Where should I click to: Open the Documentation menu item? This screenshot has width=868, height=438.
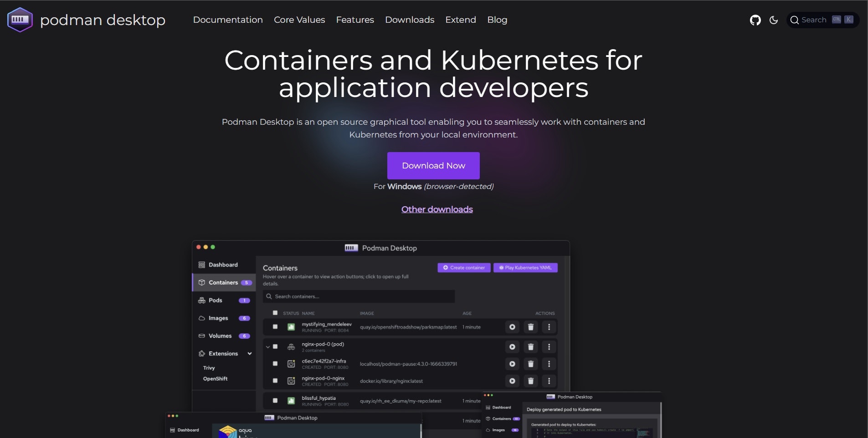tap(228, 20)
